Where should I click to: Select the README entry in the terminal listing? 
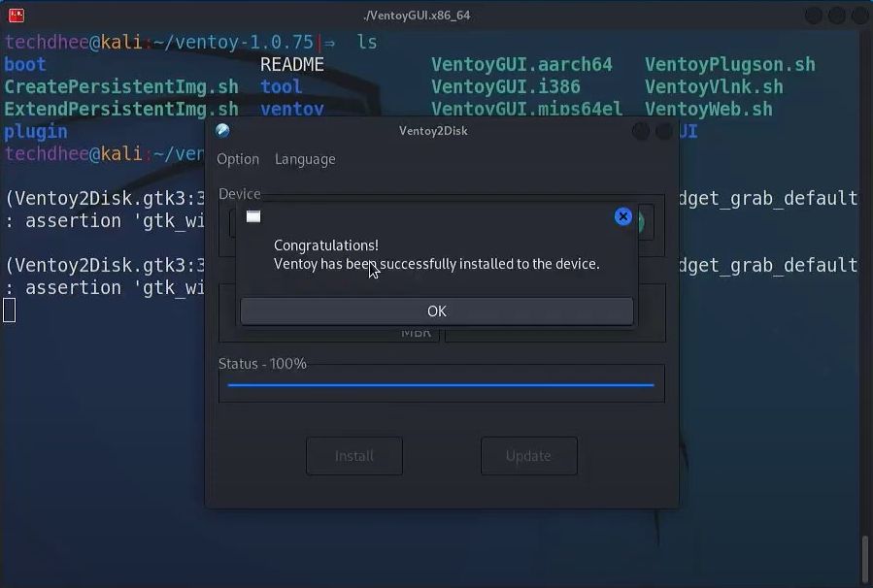point(291,64)
